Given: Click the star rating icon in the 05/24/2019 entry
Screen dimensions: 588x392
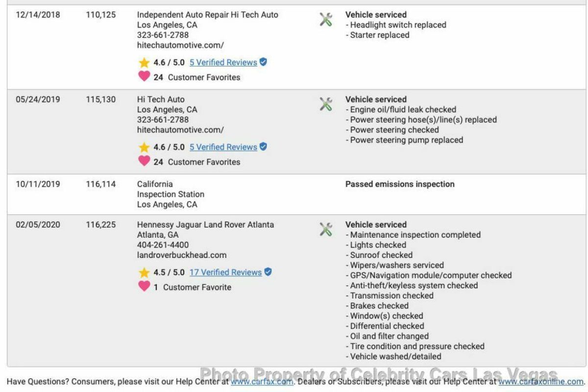Looking at the screenshot, I should tap(144, 147).
